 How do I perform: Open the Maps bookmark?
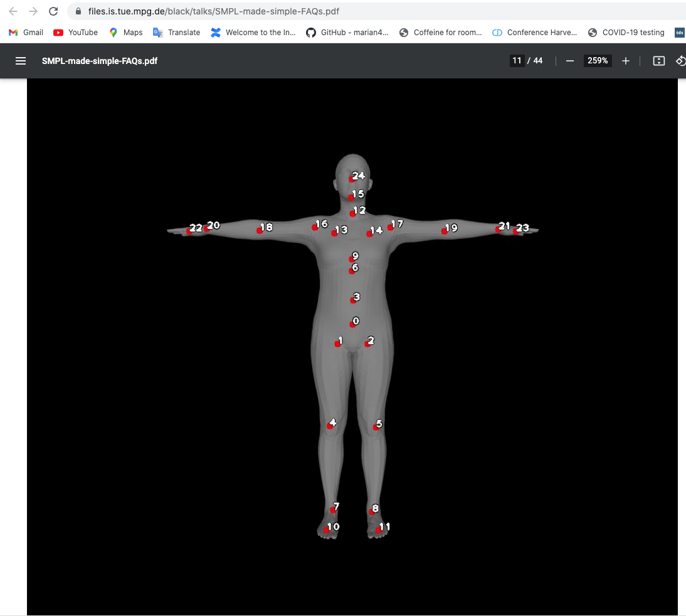pyautogui.click(x=125, y=33)
